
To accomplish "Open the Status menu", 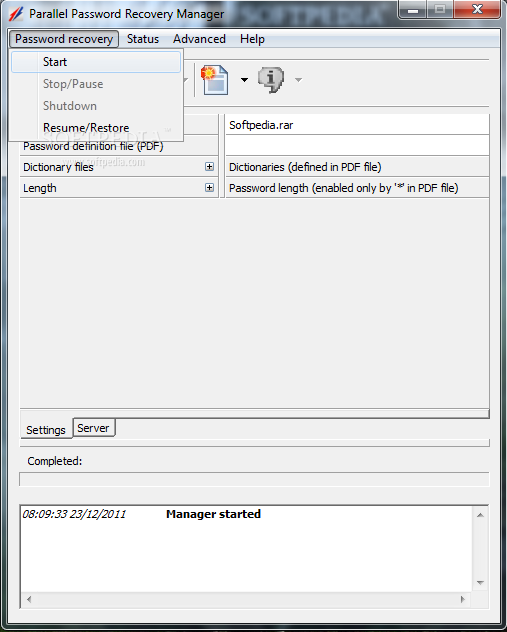I will click(x=143, y=39).
